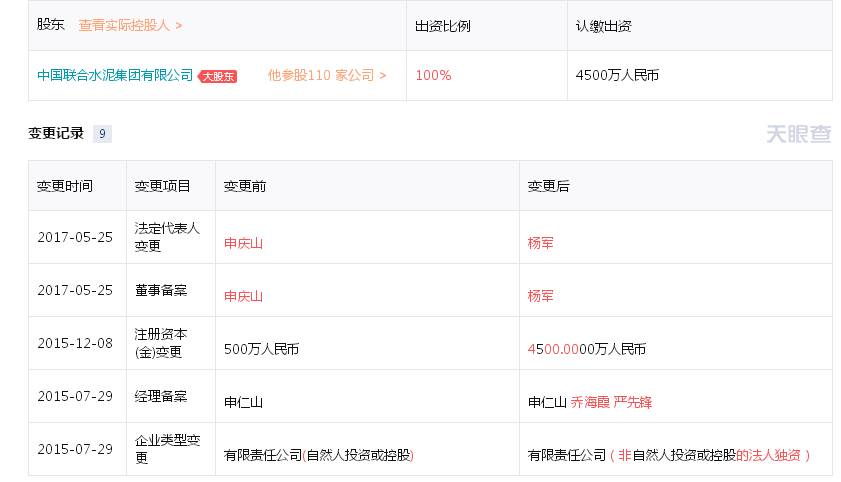
Task: Click the 变更记录 section heading
Action: (x=56, y=133)
